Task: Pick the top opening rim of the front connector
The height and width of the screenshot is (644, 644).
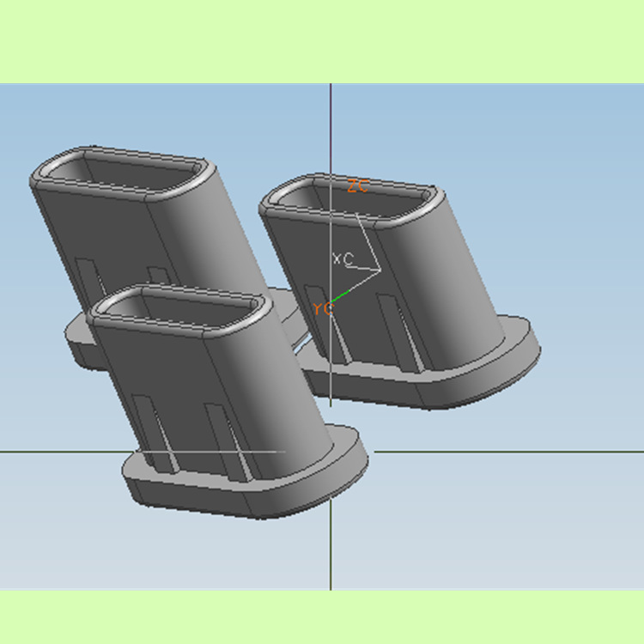Action: 179,311
